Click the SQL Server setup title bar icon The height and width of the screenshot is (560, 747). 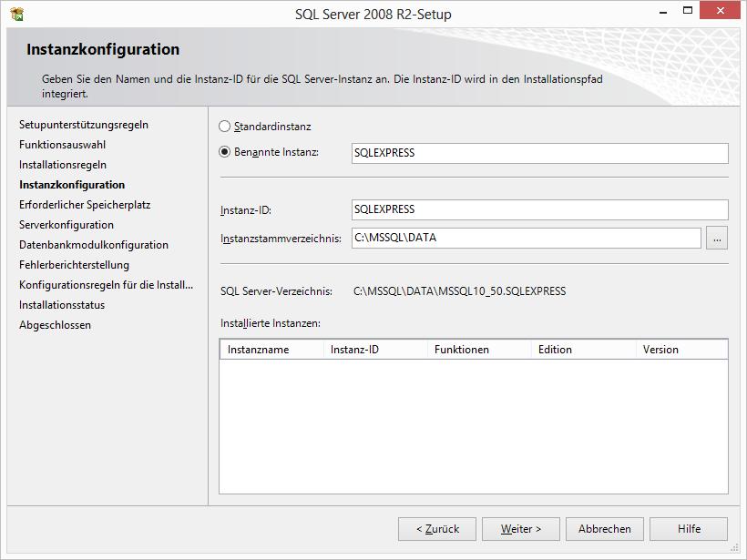[x=16, y=15]
